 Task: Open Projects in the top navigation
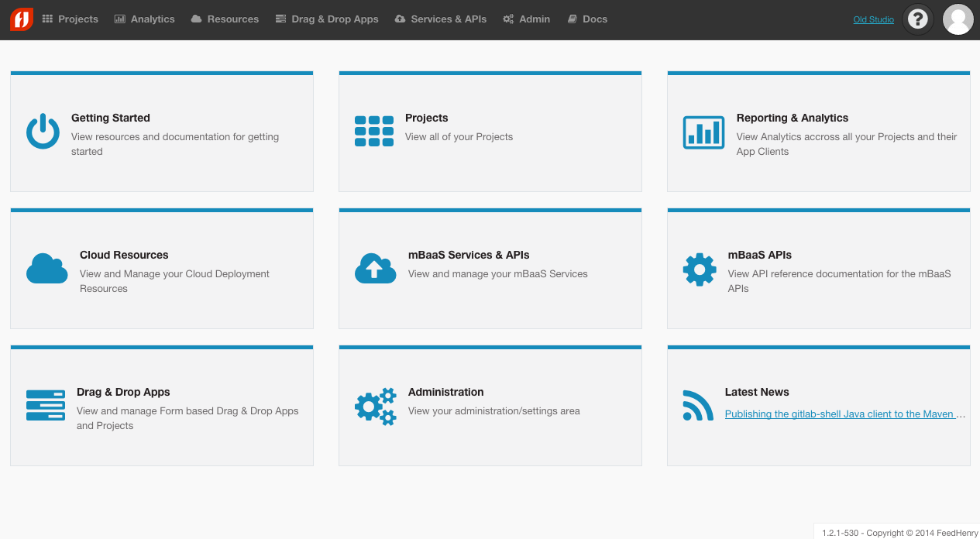tap(70, 19)
